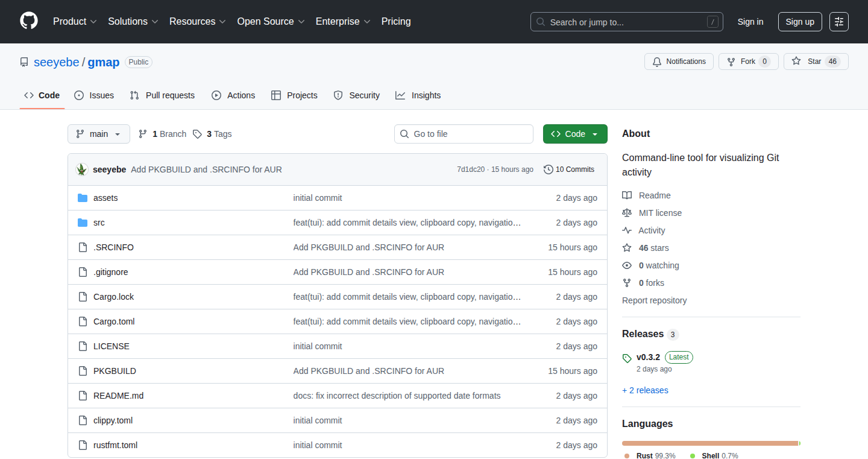Switch to the Issues tab
The width and height of the screenshot is (868, 459).
(x=94, y=95)
